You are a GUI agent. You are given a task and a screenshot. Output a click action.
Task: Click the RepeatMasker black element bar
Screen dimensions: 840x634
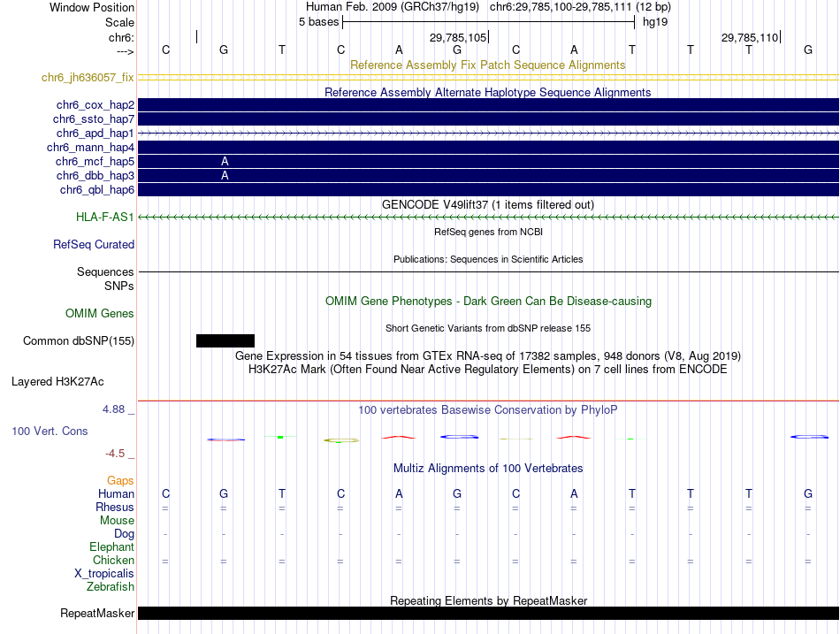[488, 613]
